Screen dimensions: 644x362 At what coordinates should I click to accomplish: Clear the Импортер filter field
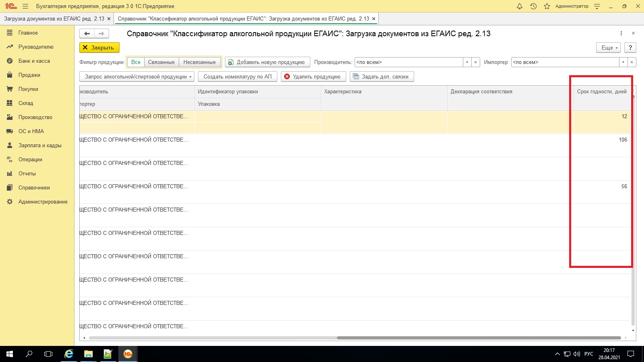pos(632,62)
